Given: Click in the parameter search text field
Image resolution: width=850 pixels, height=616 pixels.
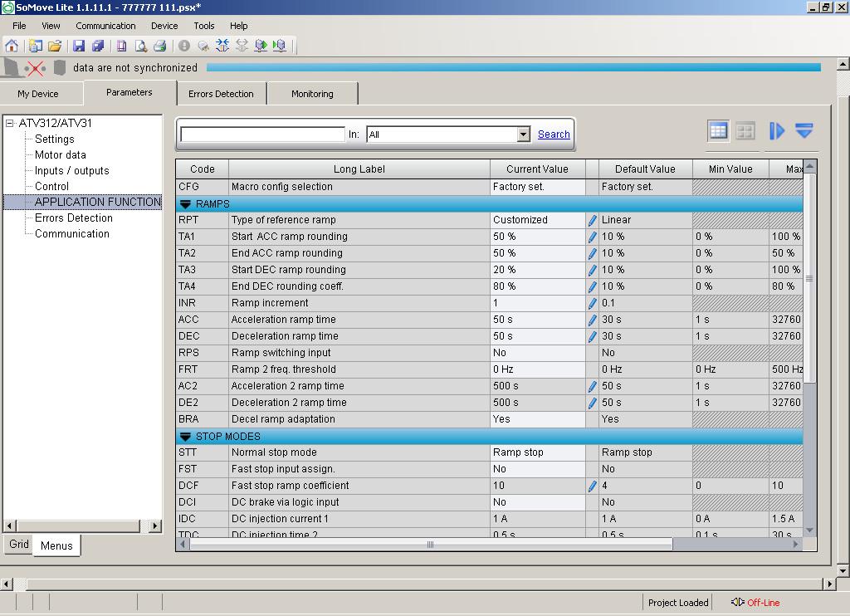Looking at the screenshot, I should 262,134.
